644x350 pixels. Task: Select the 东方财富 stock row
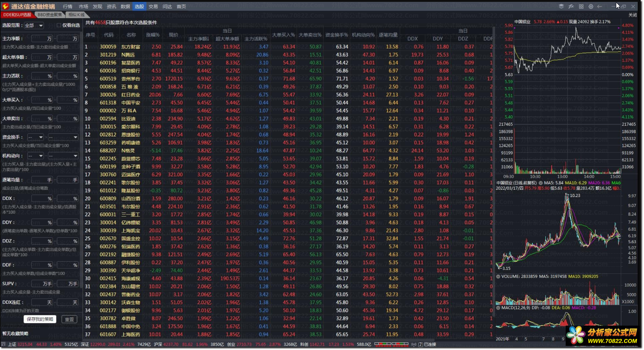288,47
